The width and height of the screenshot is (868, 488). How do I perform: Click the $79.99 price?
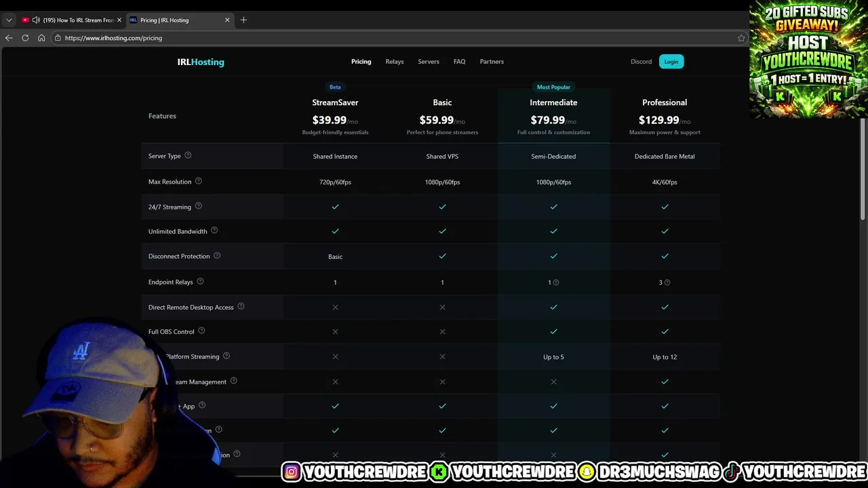point(547,120)
